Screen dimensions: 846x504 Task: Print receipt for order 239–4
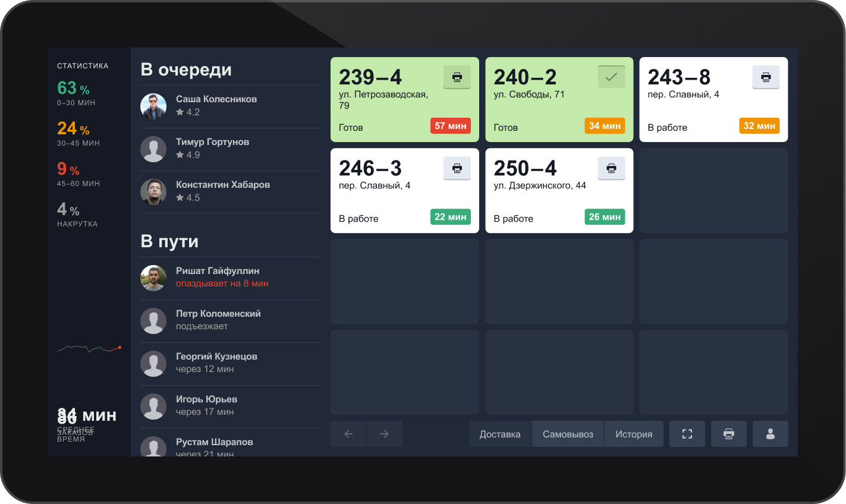click(x=457, y=77)
